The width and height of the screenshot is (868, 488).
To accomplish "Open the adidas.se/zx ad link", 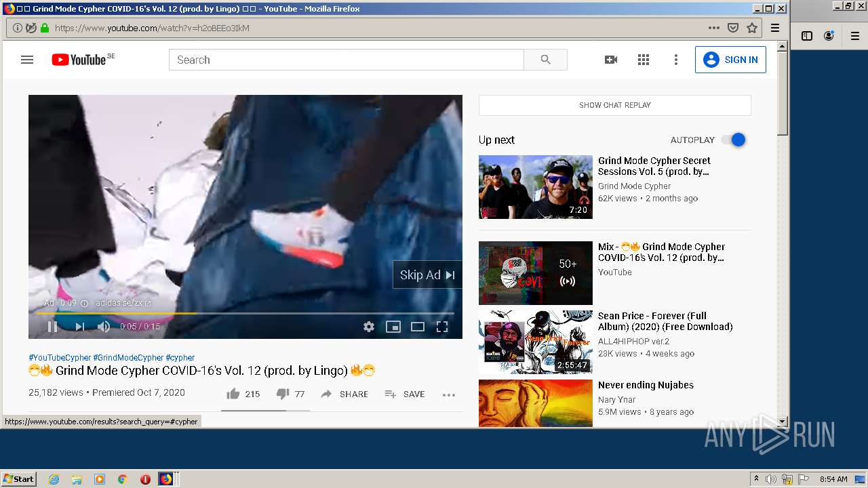I will tap(123, 303).
